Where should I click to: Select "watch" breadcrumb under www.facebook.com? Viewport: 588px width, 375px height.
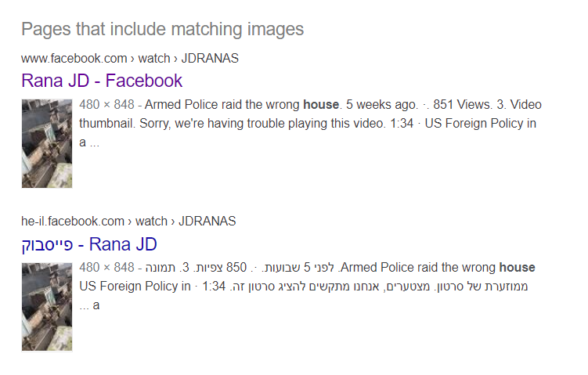(x=154, y=59)
